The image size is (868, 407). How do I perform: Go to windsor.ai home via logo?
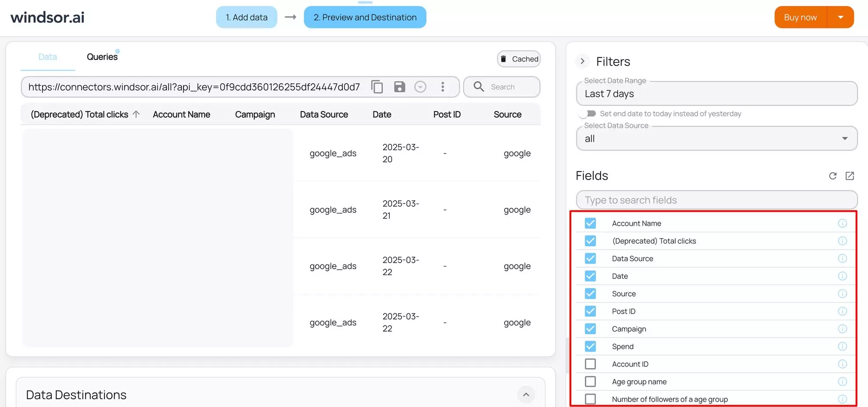coord(47,18)
